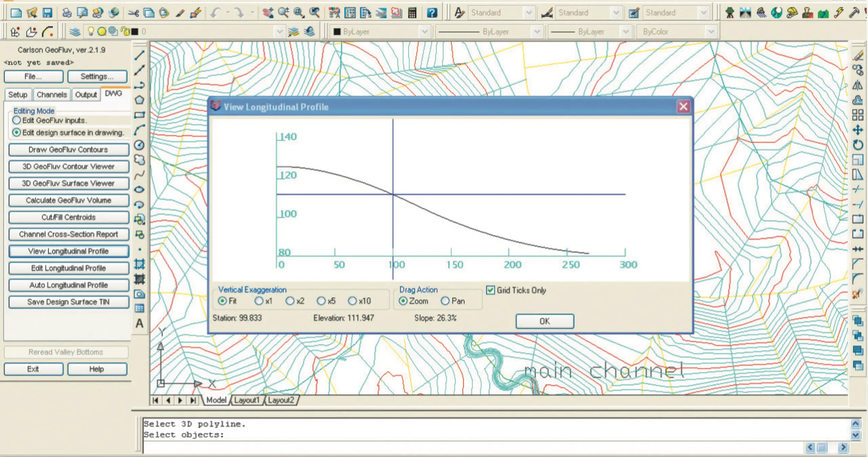Click the Rotate tool icon in right toolbar
This screenshot has height=457, width=868.
pos(858,145)
